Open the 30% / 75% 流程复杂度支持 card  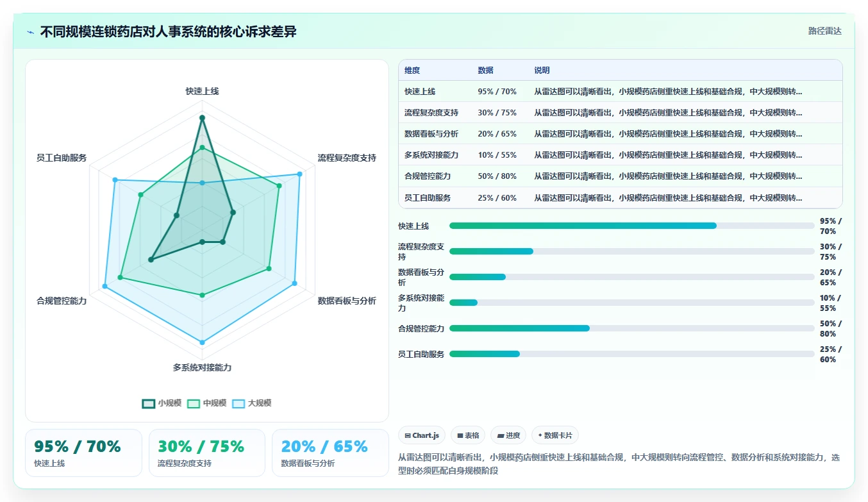(x=207, y=453)
